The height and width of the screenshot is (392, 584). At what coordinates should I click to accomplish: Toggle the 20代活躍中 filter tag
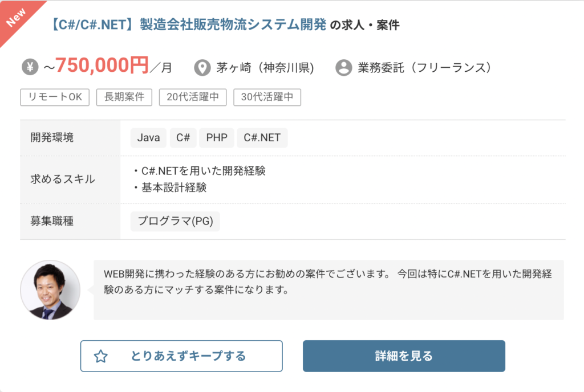point(194,97)
